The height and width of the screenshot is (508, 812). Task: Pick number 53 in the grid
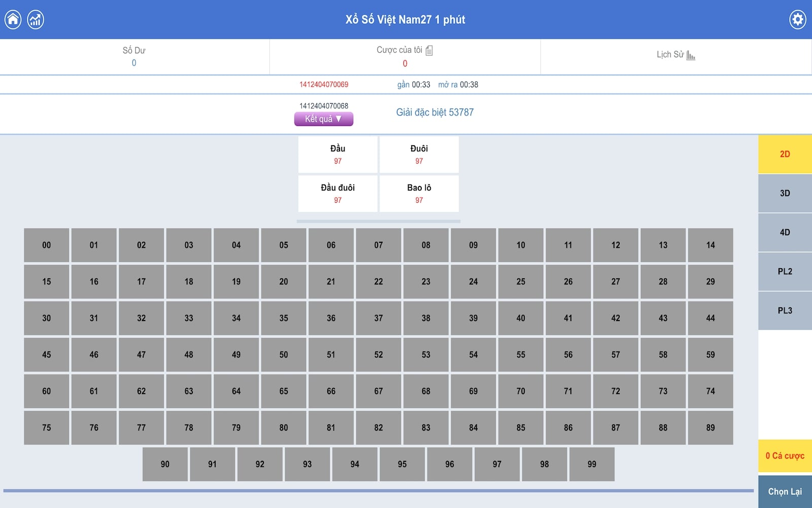pyautogui.click(x=426, y=355)
